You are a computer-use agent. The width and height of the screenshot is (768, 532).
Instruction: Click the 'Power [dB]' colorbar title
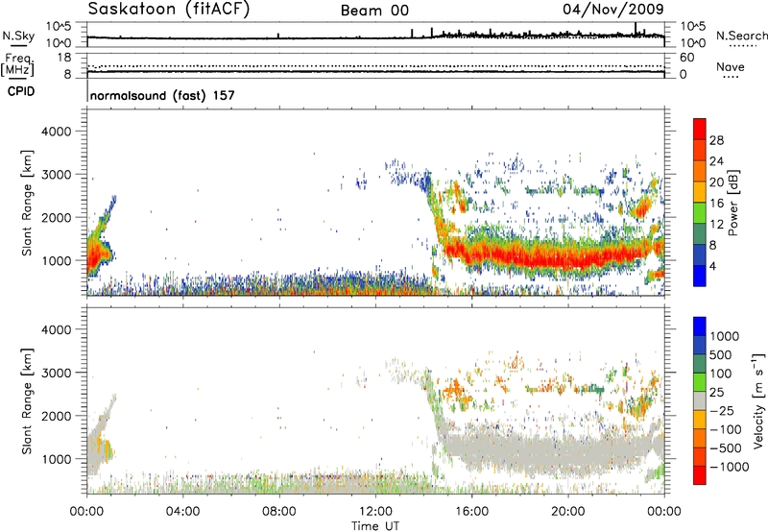pos(733,203)
